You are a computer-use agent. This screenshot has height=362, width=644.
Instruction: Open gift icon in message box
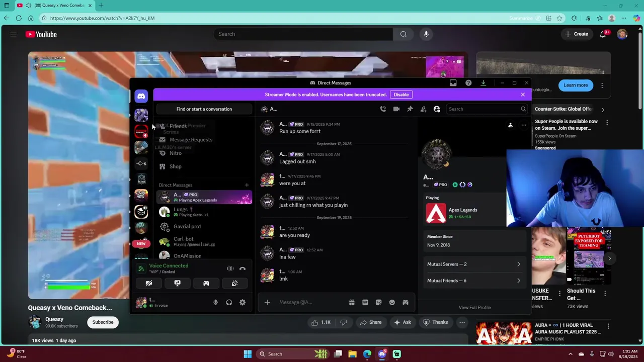point(352,302)
